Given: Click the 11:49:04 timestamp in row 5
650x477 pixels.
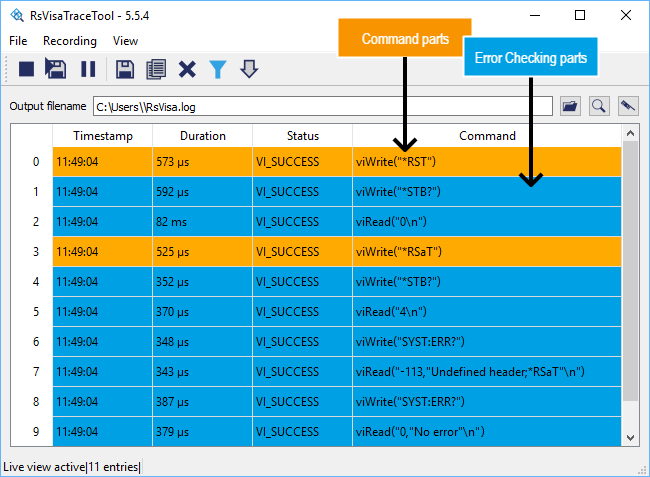Looking at the screenshot, I should coord(103,312).
